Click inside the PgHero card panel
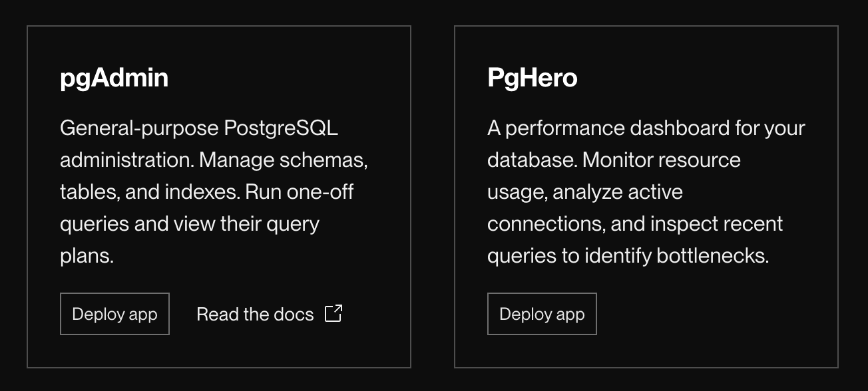The width and height of the screenshot is (868, 391). [646, 196]
